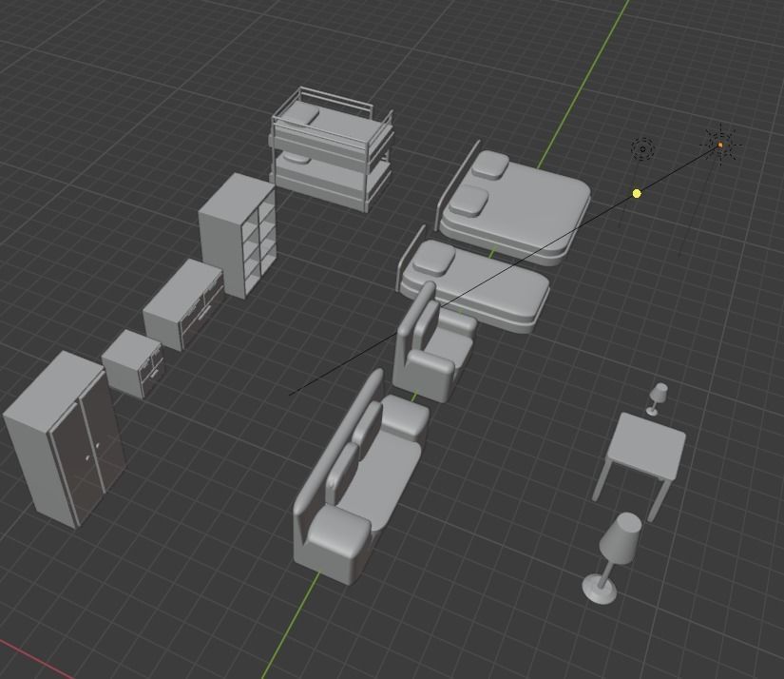The height and width of the screenshot is (679, 784).
Task: Select the point light dashed circle
Action: 642,148
